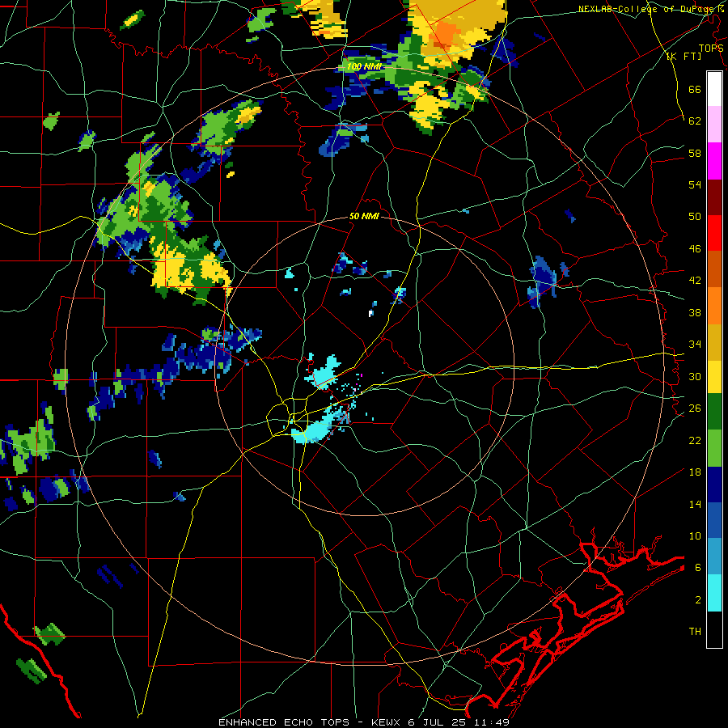Image resolution: width=728 pixels, height=728 pixels.
Task: Click the legend value 26
Action: point(695,408)
